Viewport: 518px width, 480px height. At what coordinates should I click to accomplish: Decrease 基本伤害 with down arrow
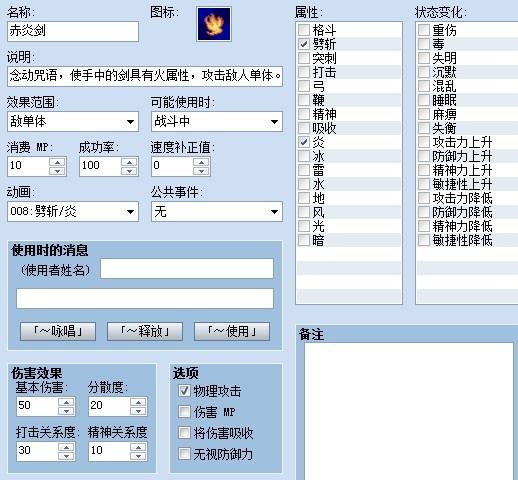66,411
